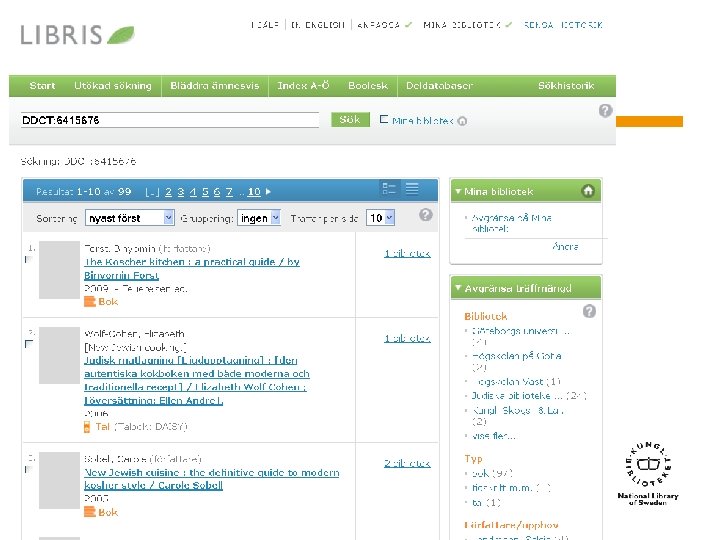Click the LIBRIS logo
Screen dimensions: 720x540
(77, 35)
